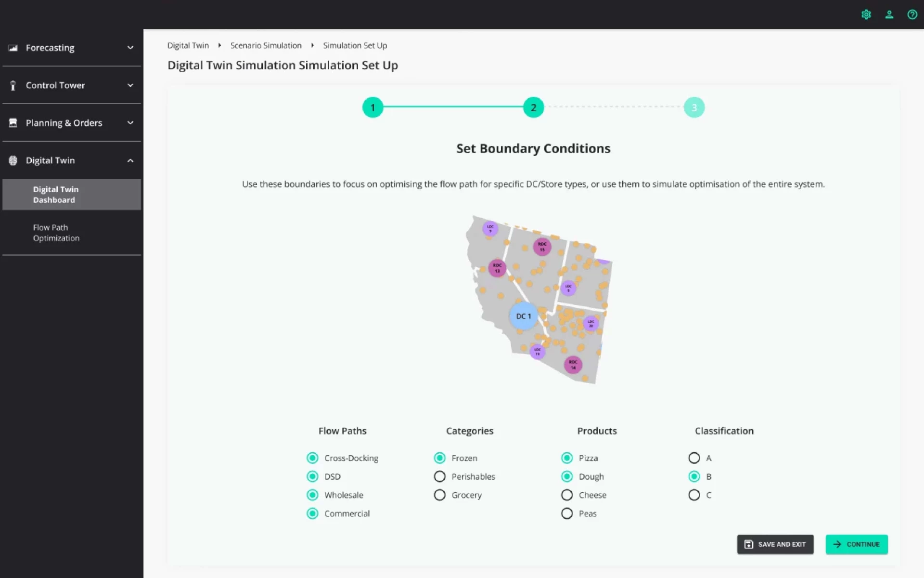Viewport: 924px width, 578px height.
Task: Select the LDC 5 marker on the map
Action: (x=568, y=288)
